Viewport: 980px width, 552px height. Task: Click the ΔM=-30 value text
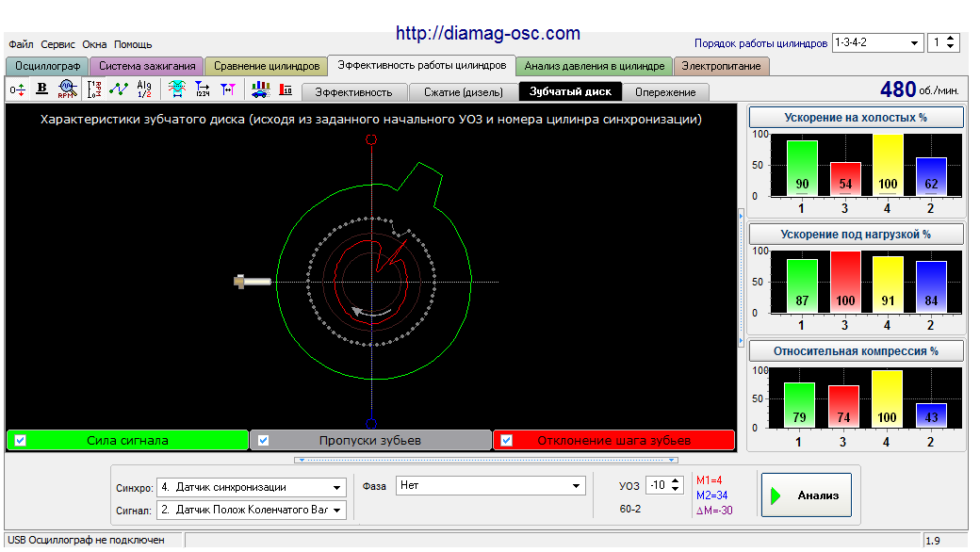[714, 511]
